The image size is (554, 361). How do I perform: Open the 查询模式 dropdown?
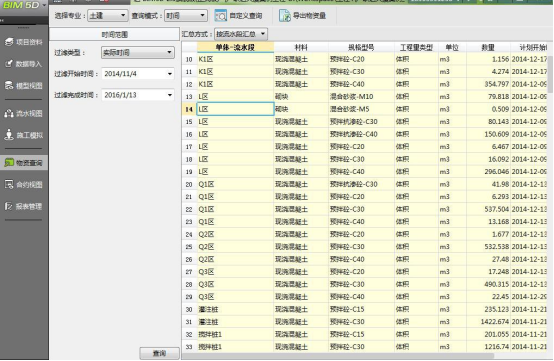tap(185, 16)
